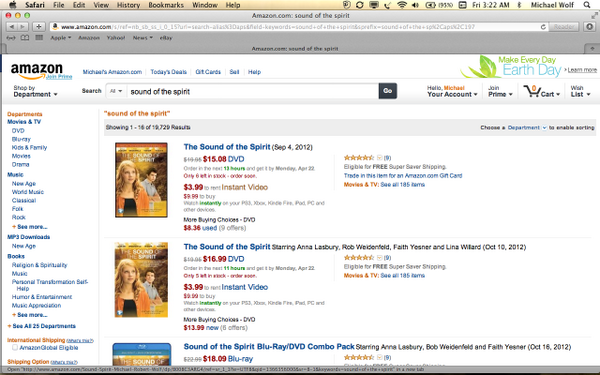Expand the Wish List dropdown
Screen dimensions: 600x375
coord(580,91)
